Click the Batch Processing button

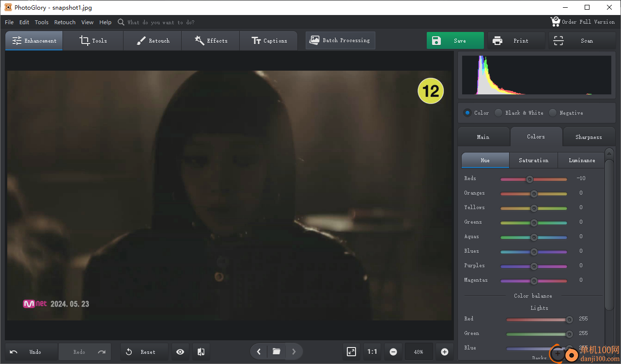coord(340,40)
